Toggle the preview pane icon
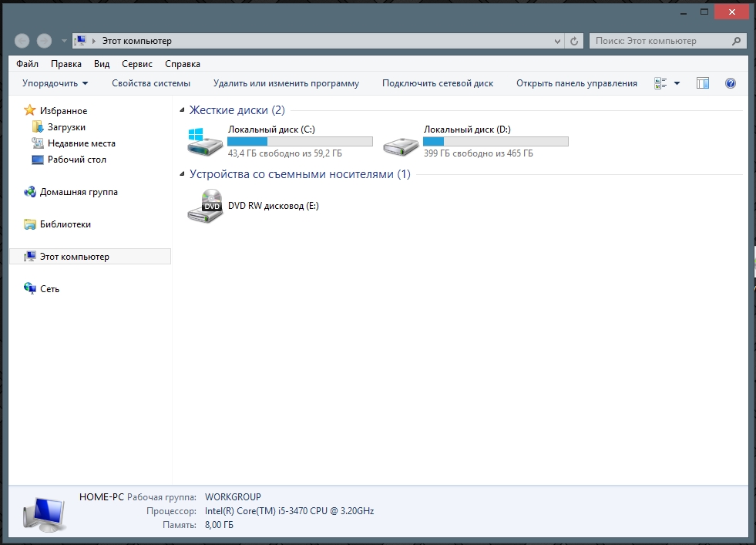This screenshot has height=545, width=756. click(702, 83)
